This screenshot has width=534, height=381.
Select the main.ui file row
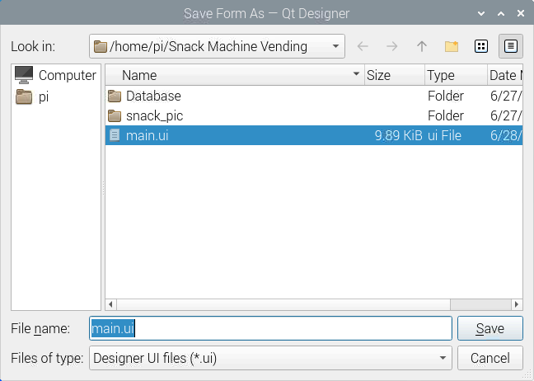point(314,135)
